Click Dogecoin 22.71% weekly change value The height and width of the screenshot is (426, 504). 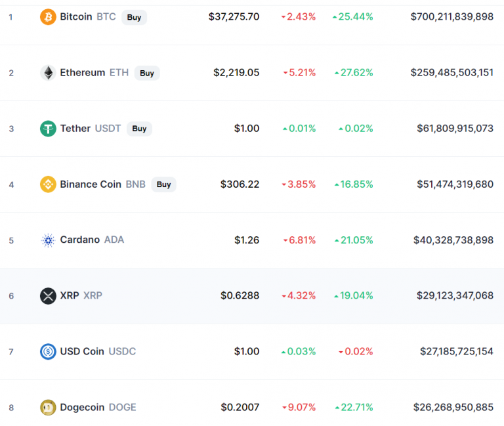(356, 408)
